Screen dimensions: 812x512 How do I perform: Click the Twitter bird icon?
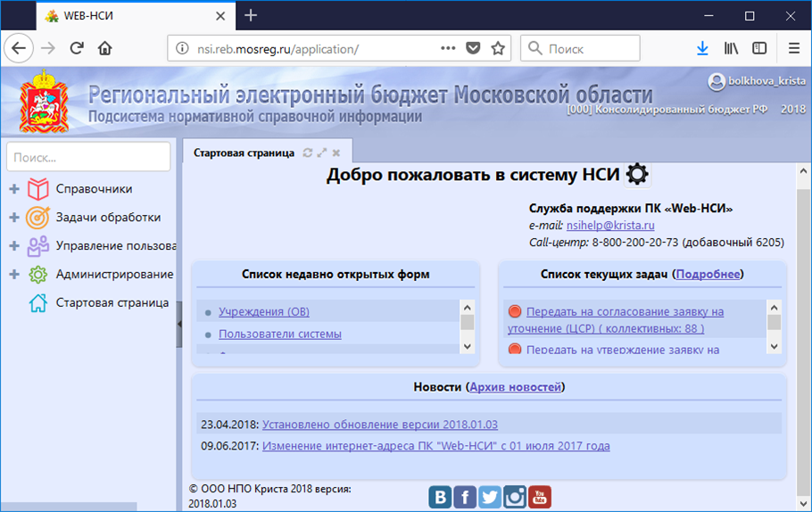490,497
